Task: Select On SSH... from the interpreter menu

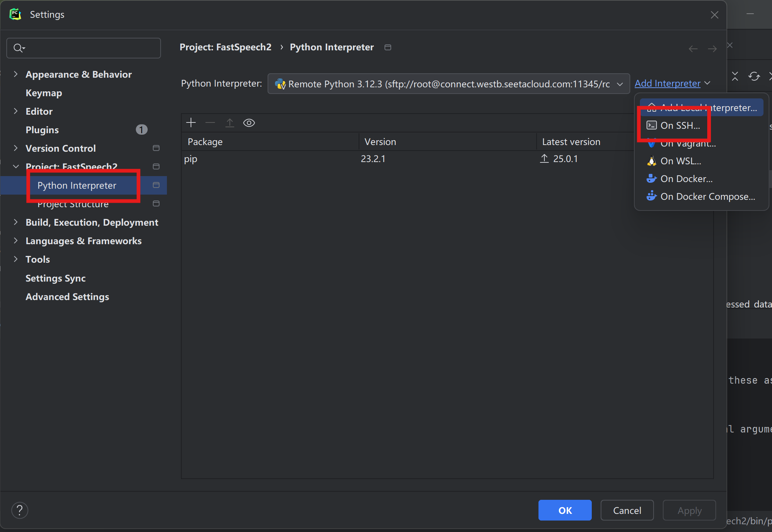Action: [680, 126]
